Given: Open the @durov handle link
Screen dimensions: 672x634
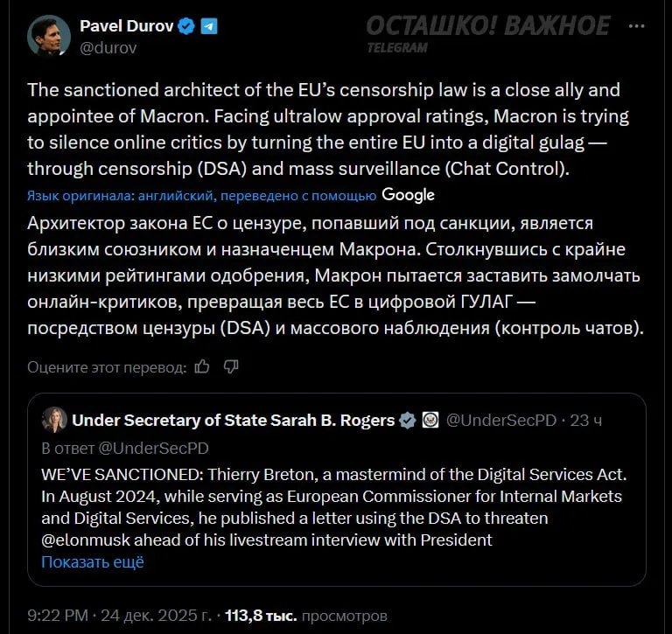Looking at the screenshot, I should tap(108, 49).
